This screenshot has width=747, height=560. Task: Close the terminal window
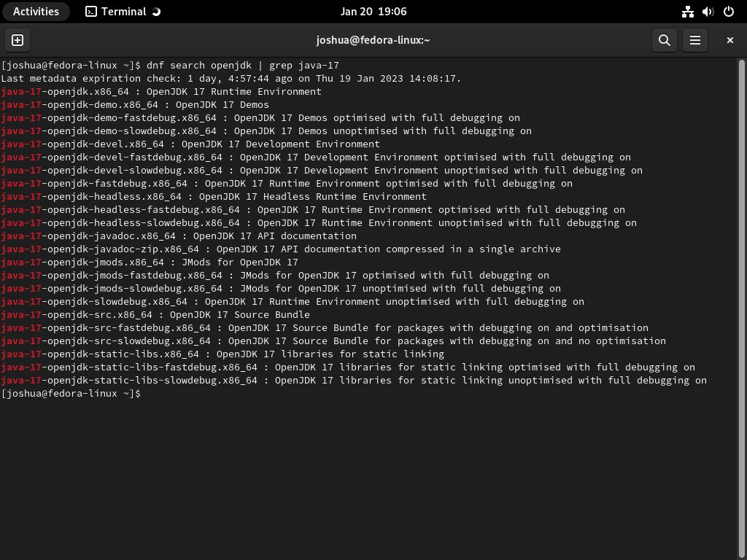pyautogui.click(x=729, y=40)
